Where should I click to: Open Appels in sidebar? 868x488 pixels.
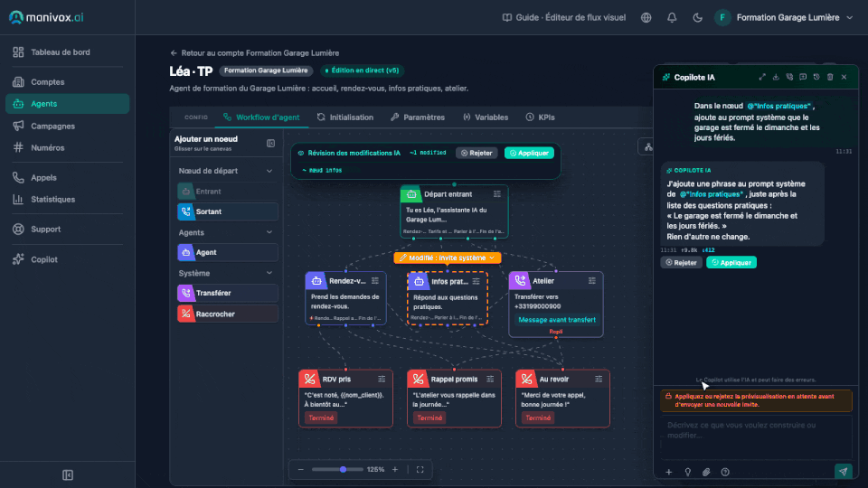click(68, 178)
